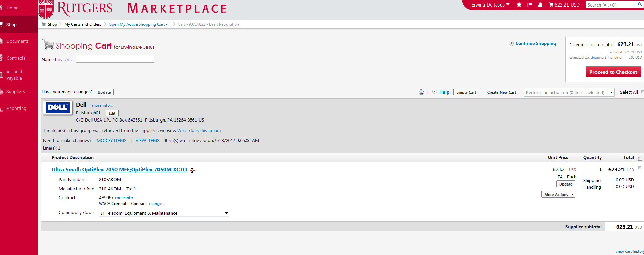The width and height of the screenshot is (644, 255).
Task: Click the search magnifier icon
Action: 640,4
